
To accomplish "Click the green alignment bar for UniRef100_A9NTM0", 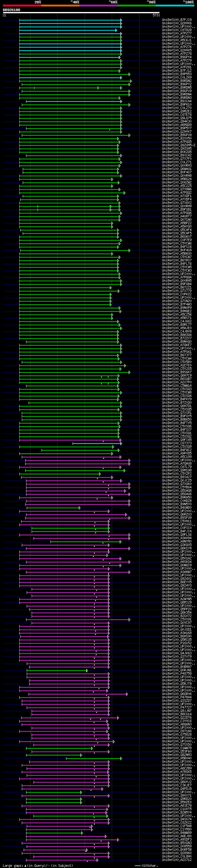I will pos(86,542).
